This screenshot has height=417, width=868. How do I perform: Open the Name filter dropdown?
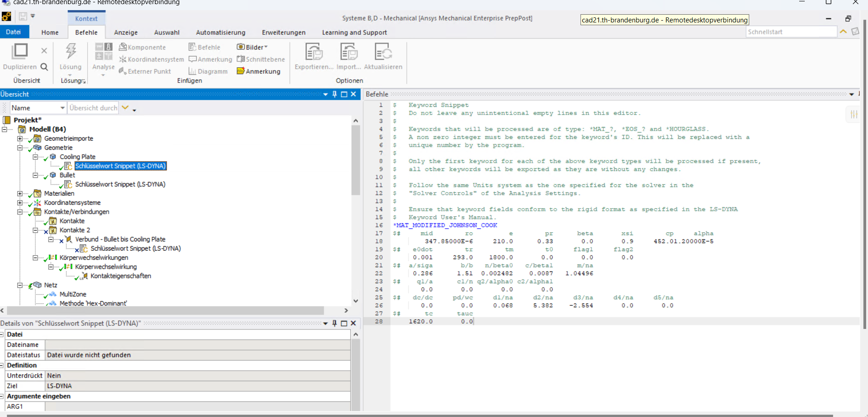[x=62, y=108]
